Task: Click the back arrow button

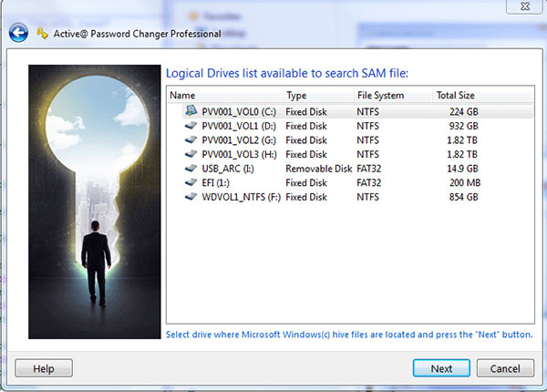Action: (17, 34)
